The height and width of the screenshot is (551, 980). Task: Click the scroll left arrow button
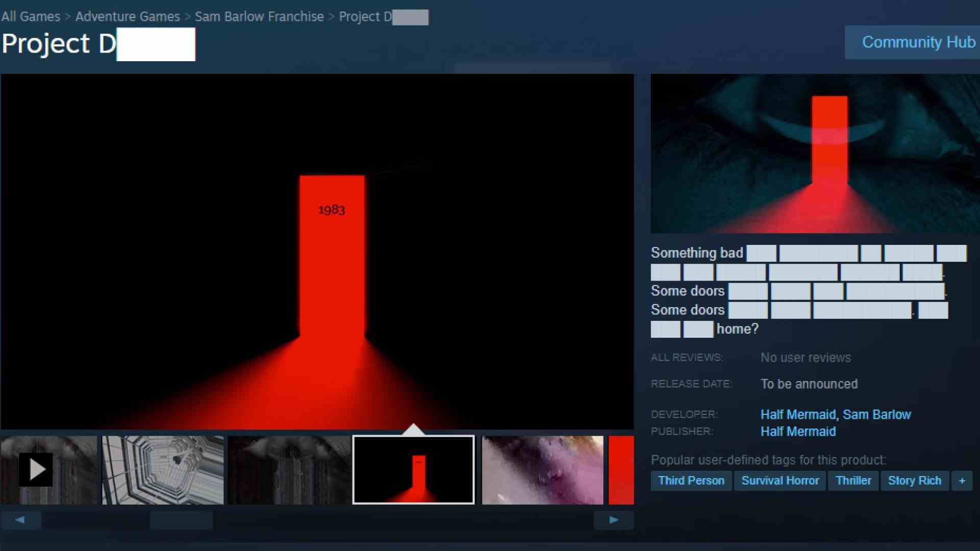[x=20, y=519]
